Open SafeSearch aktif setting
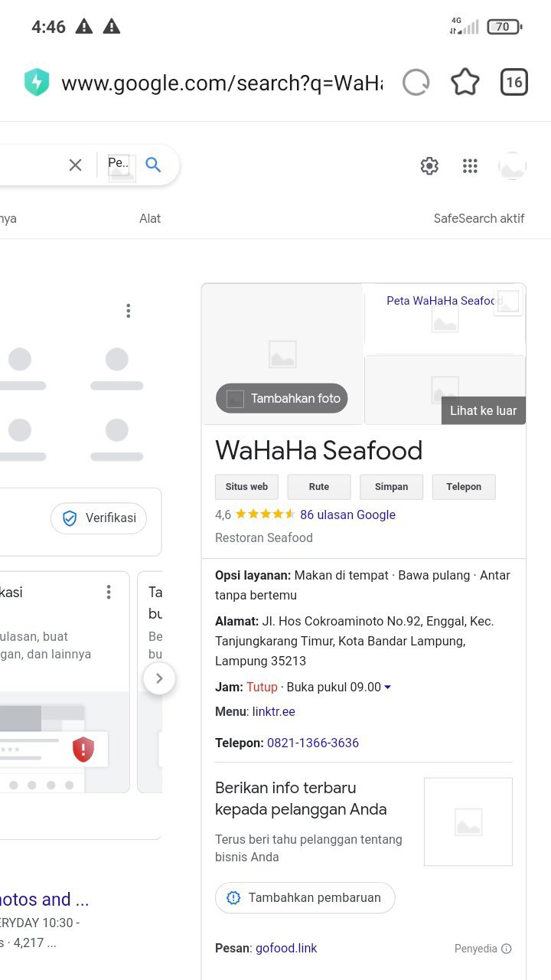Image resolution: width=551 pixels, height=980 pixels. [x=479, y=218]
